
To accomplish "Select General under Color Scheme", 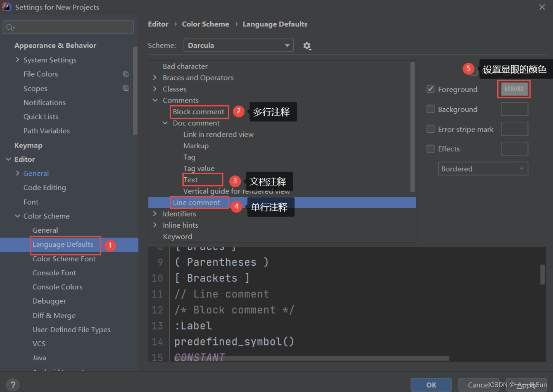I will 45,230.
